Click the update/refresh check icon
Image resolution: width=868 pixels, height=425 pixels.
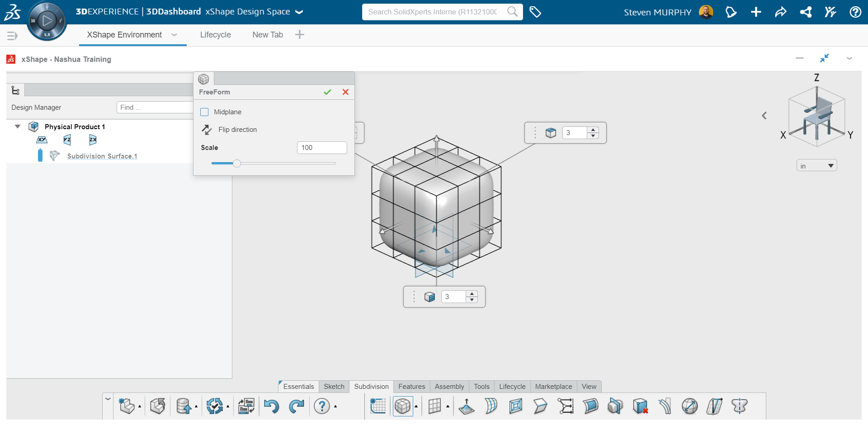(215, 406)
